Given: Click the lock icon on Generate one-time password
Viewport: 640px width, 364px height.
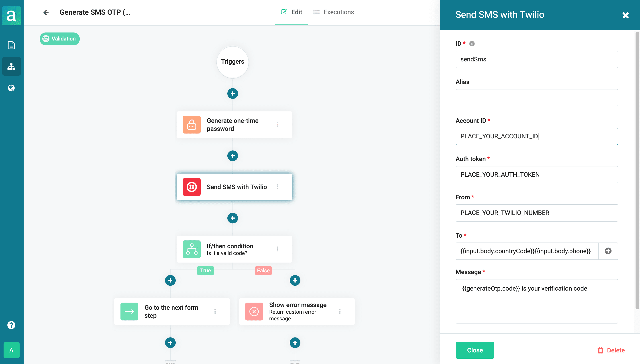Looking at the screenshot, I should click(192, 125).
